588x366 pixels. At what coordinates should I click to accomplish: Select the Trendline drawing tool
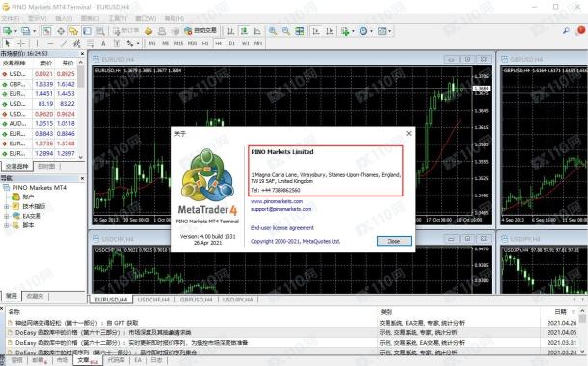coord(64,44)
